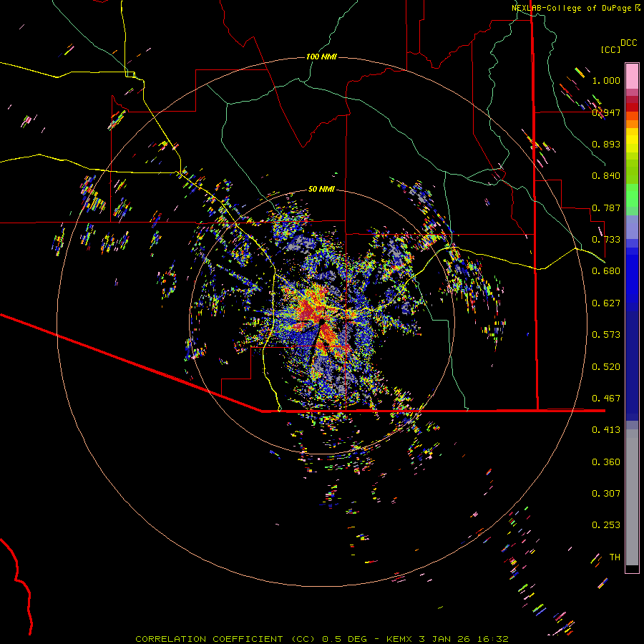Select the 0.307 scale value
Screen dimensions: 644x644
click(x=606, y=493)
